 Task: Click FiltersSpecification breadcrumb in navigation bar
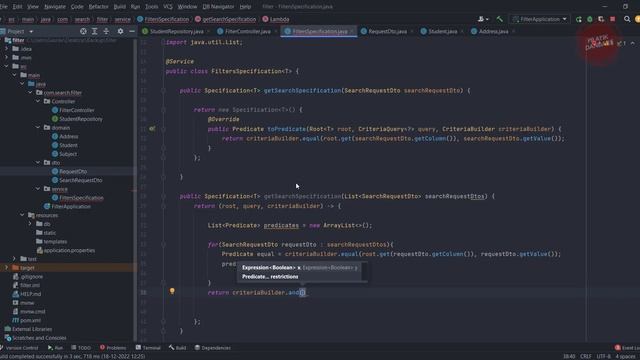click(163, 19)
